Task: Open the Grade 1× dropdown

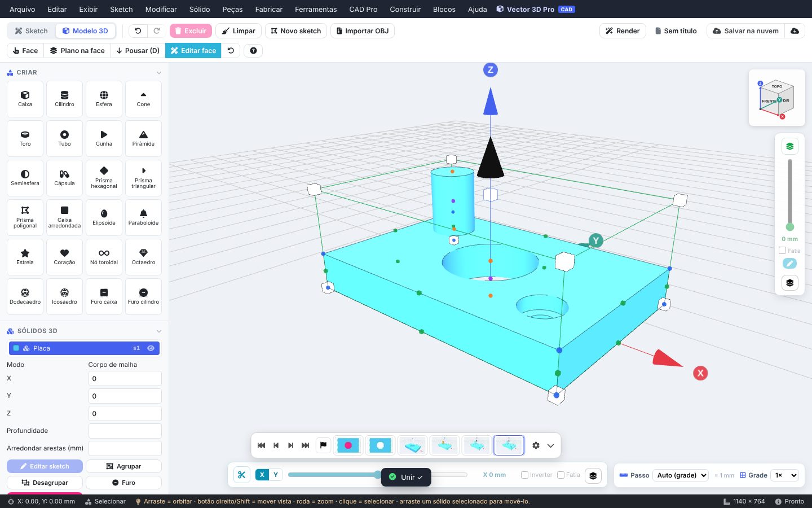Action: (x=785, y=475)
